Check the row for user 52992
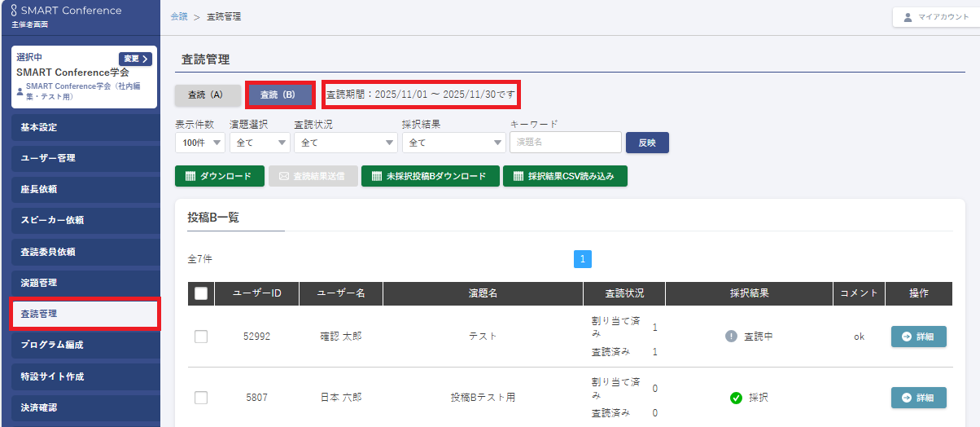The height and width of the screenshot is (427, 980). [x=201, y=337]
